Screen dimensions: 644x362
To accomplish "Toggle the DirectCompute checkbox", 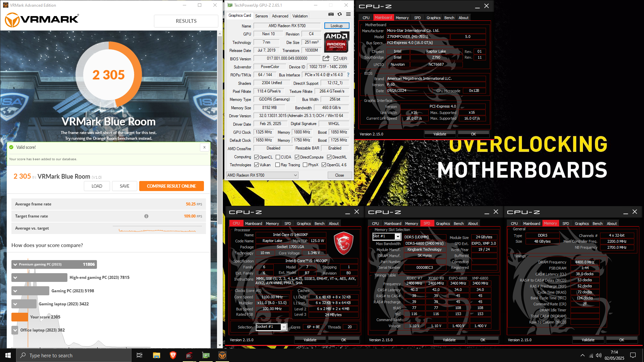I will pyautogui.click(x=297, y=157).
